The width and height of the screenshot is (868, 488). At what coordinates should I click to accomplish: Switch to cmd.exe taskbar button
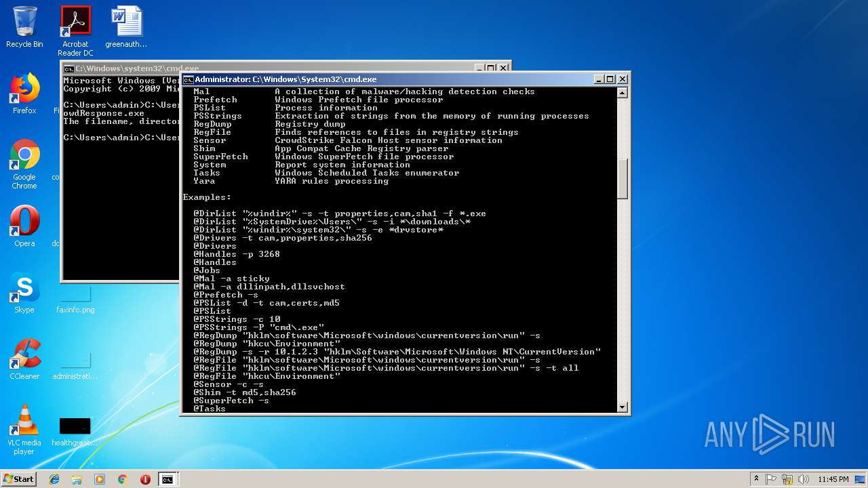click(x=167, y=479)
